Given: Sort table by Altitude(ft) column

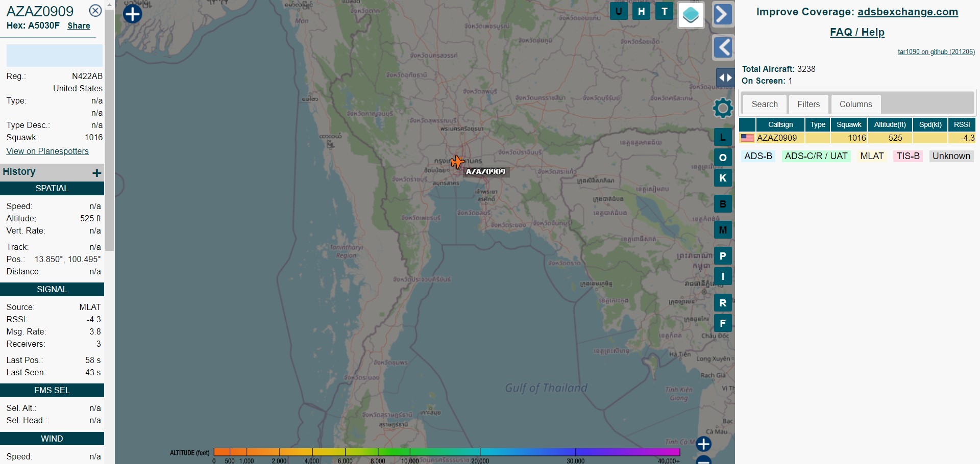Looking at the screenshot, I should (x=890, y=124).
